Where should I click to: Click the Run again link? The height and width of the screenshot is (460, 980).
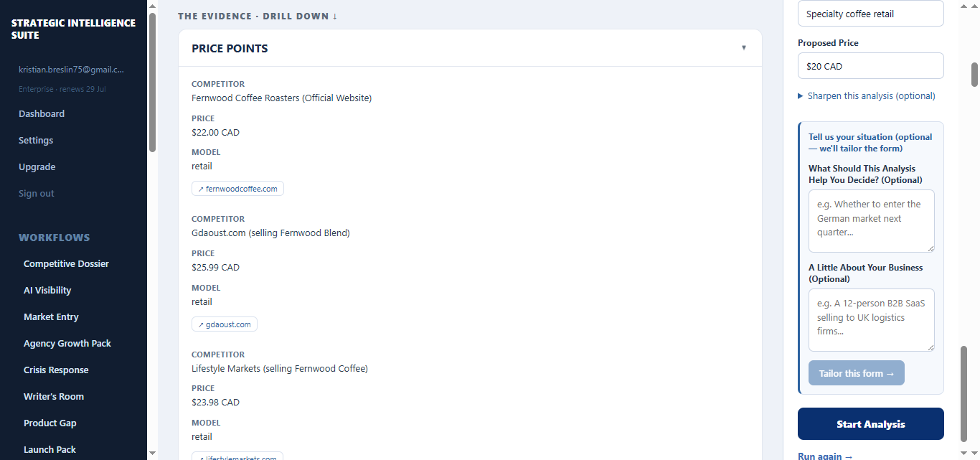(x=825, y=456)
